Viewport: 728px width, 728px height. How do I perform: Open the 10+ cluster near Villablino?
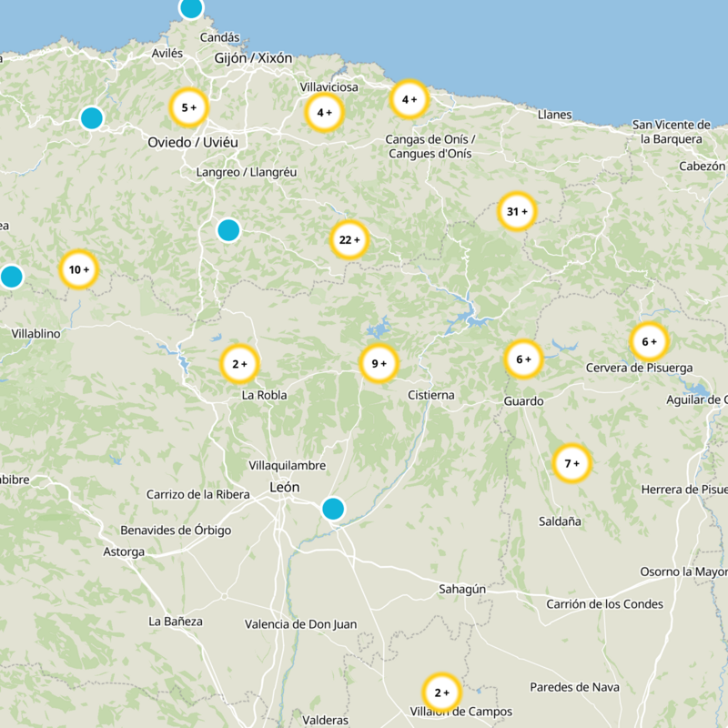click(79, 269)
